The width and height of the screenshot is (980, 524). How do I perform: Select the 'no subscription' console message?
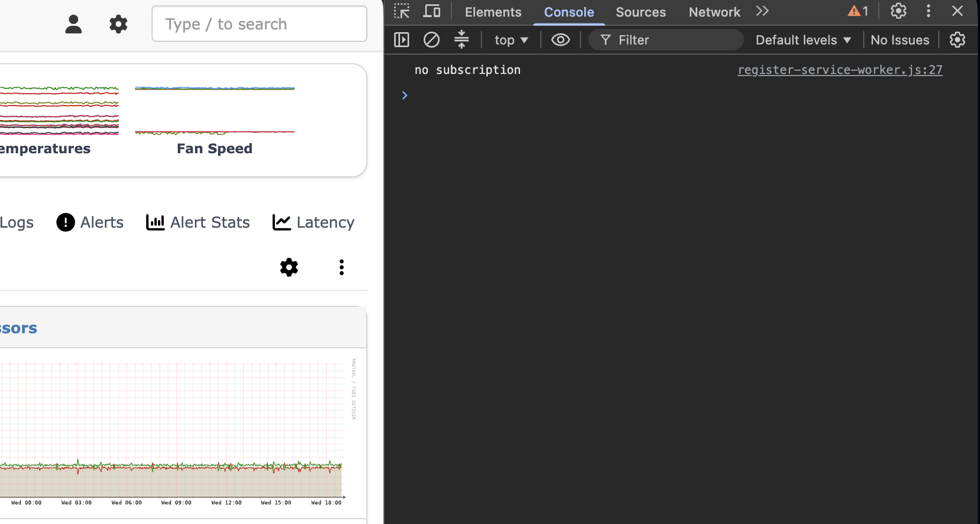[468, 70]
